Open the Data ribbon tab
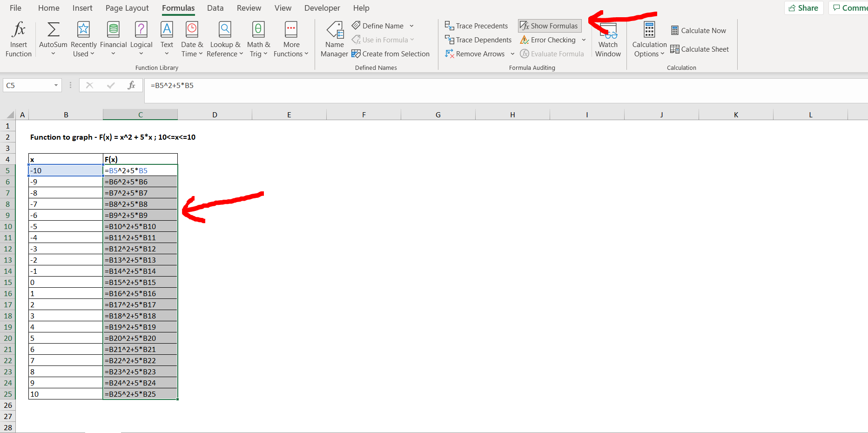868x433 pixels. 215,8
